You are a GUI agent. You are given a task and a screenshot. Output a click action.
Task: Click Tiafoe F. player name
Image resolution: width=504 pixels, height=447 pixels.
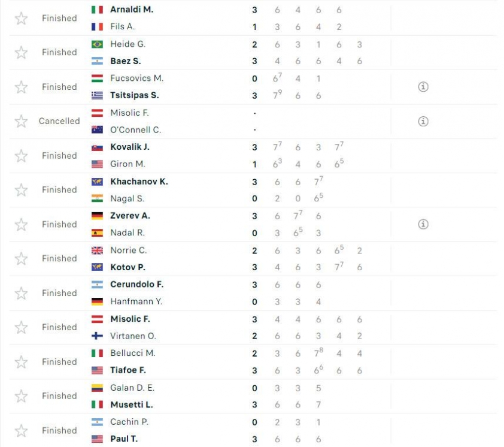(128, 370)
